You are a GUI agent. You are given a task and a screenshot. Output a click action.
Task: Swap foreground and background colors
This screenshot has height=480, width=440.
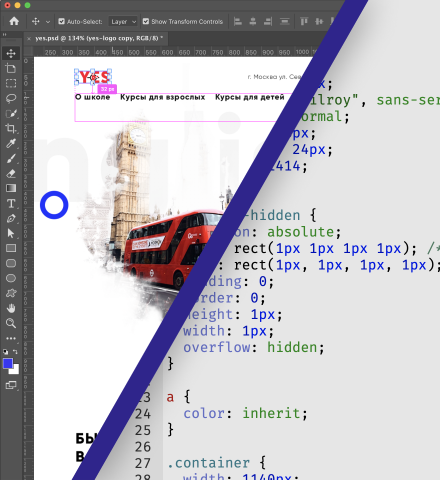click(15, 351)
